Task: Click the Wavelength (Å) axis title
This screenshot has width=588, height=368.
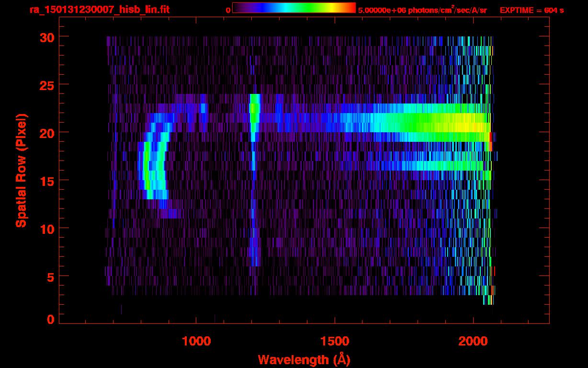Action: click(305, 359)
